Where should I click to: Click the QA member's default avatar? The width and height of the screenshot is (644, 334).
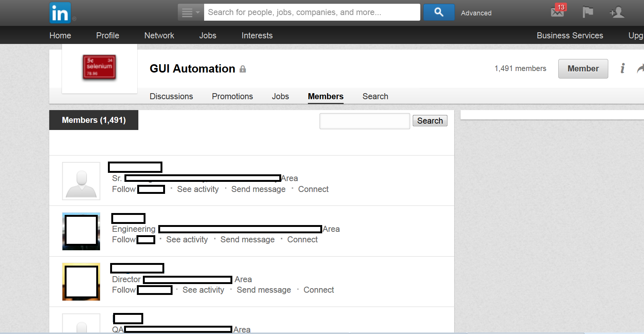point(81,323)
